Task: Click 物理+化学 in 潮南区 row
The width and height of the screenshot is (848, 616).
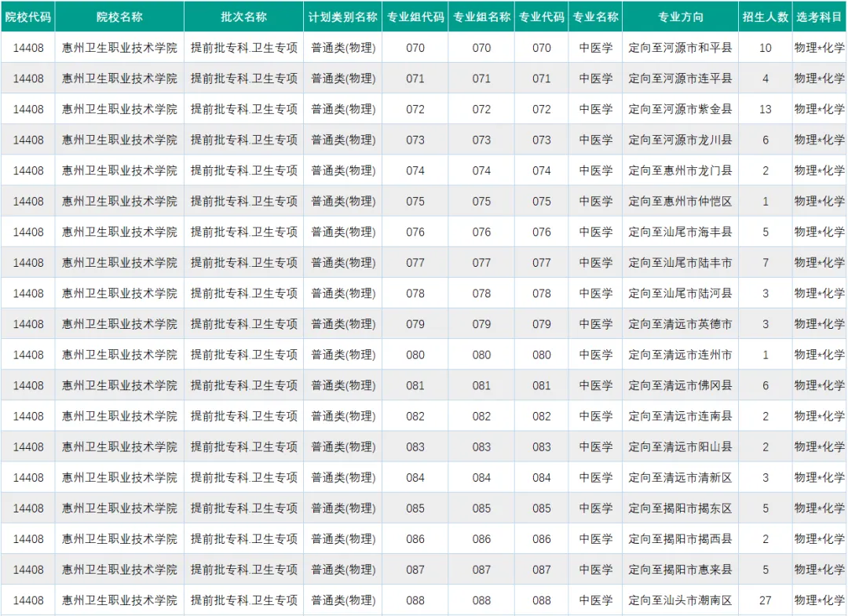Action: (x=819, y=600)
